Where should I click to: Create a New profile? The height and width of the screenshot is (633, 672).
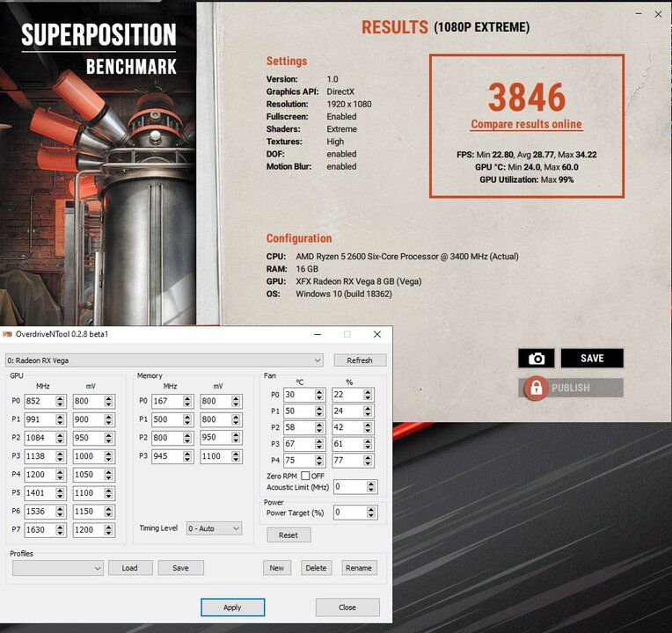277,568
